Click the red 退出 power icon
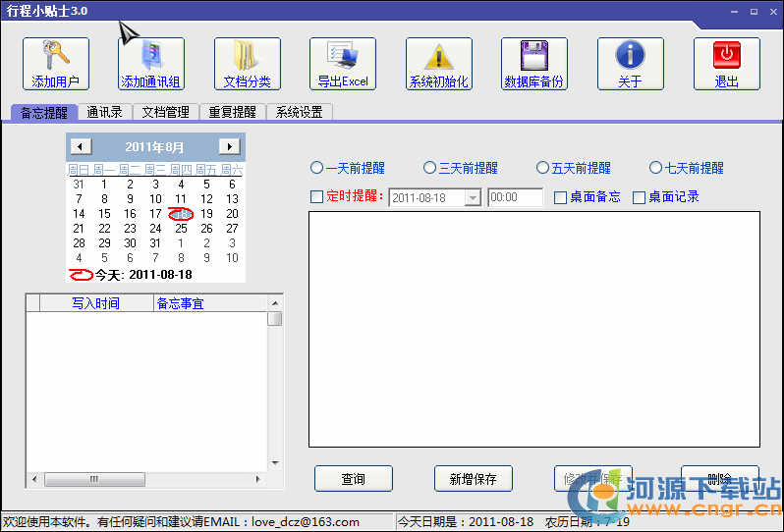The height and width of the screenshot is (532, 784). [x=726, y=56]
